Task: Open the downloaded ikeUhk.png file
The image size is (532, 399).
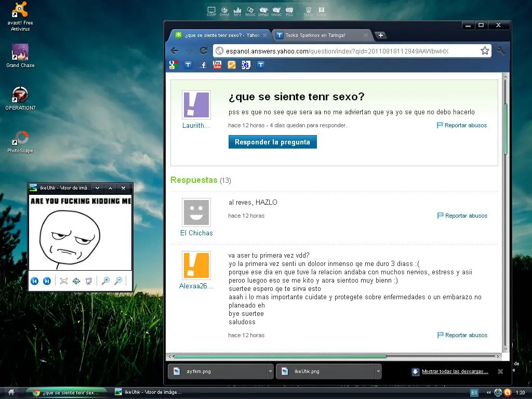Action: [326, 371]
